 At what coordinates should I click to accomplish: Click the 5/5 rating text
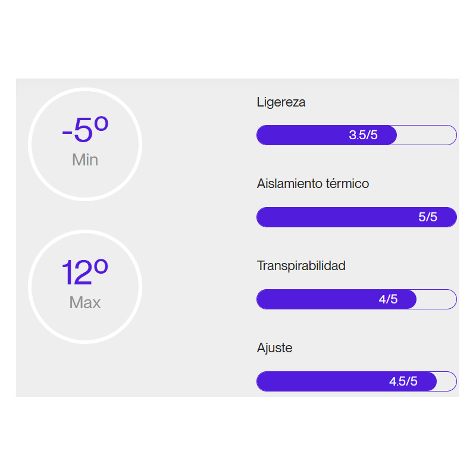[427, 217]
